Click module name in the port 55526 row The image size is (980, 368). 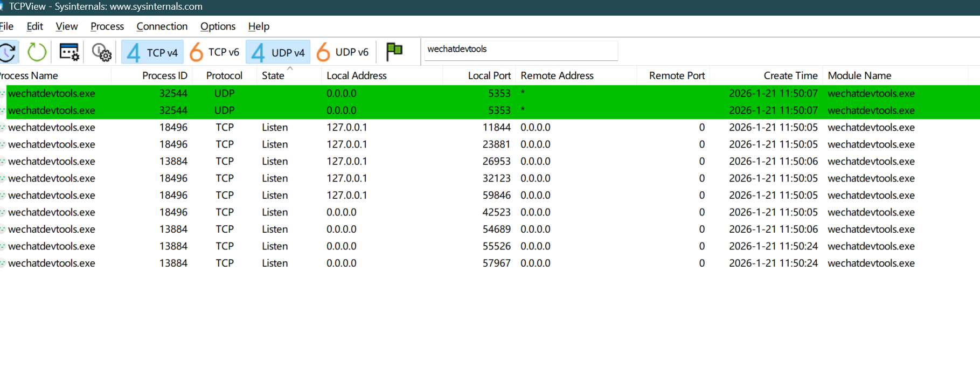point(871,246)
